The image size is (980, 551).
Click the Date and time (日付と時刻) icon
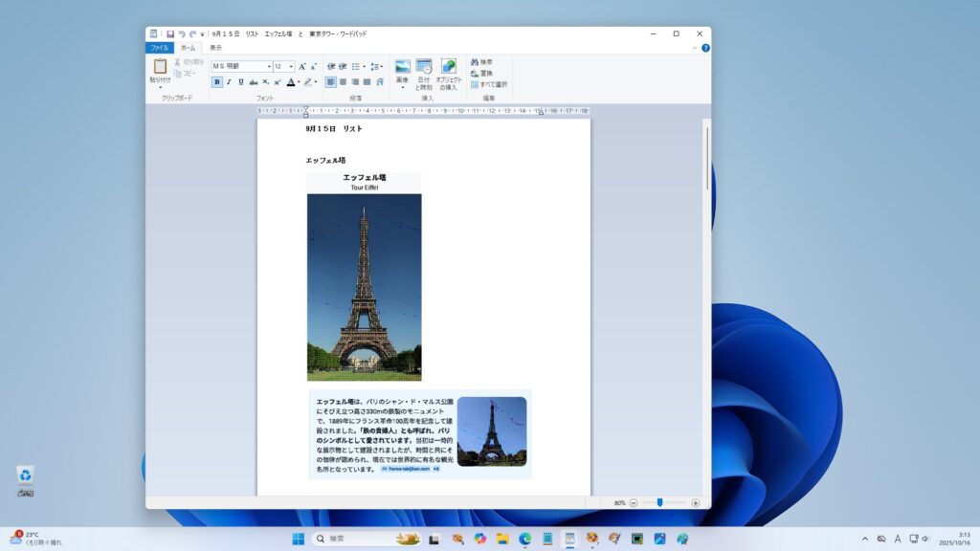pyautogui.click(x=424, y=67)
